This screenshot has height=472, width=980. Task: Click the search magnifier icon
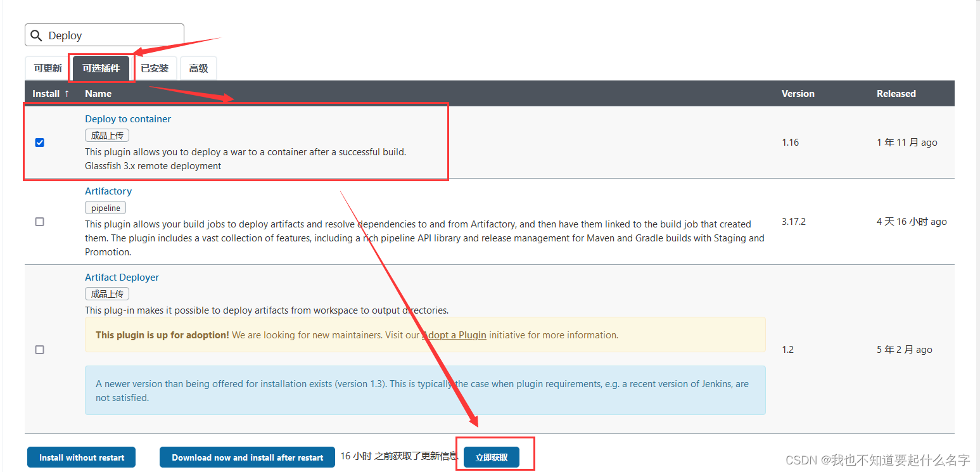(x=36, y=35)
